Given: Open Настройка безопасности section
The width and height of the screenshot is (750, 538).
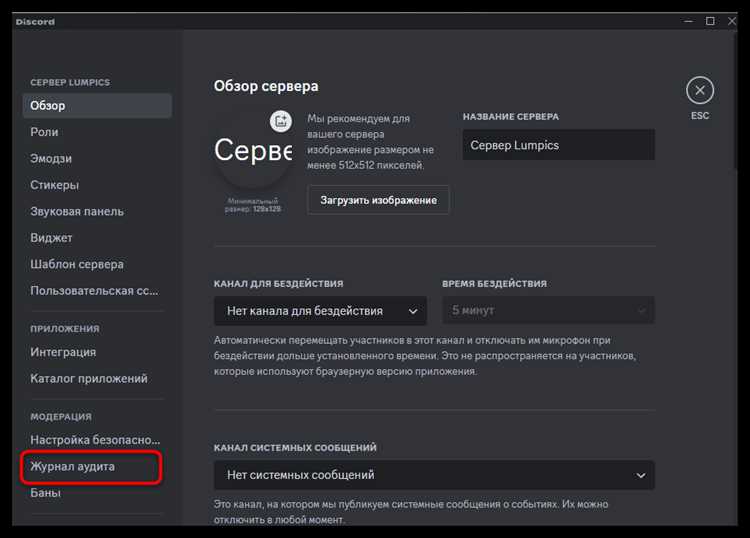Looking at the screenshot, I should (x=97, y=440).
